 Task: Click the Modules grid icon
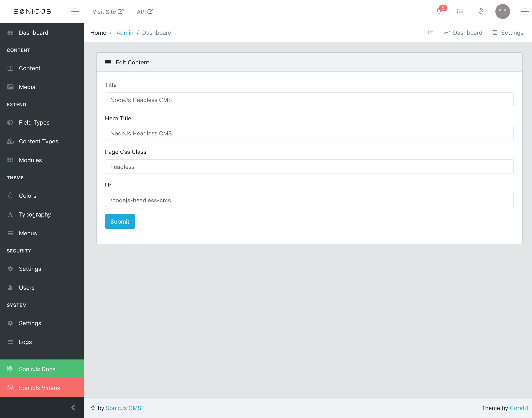10,160
